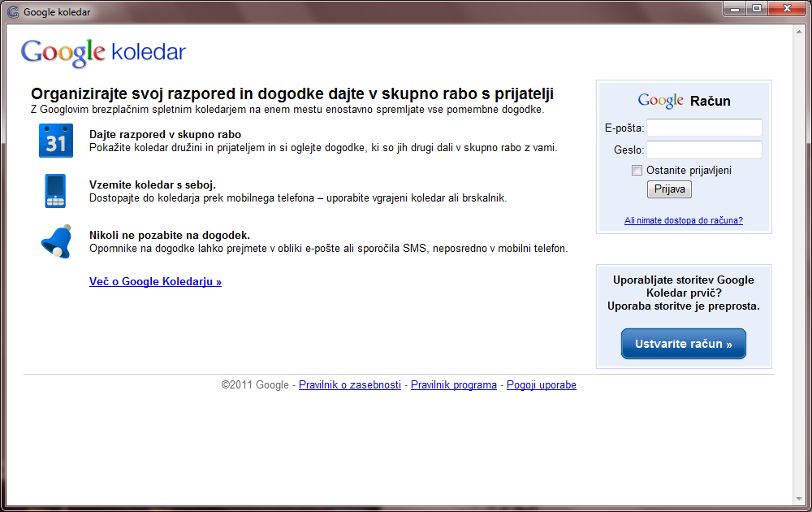Click the Ustvarite račun button
This screenshot has width=812, height=512.
point(684,344)
